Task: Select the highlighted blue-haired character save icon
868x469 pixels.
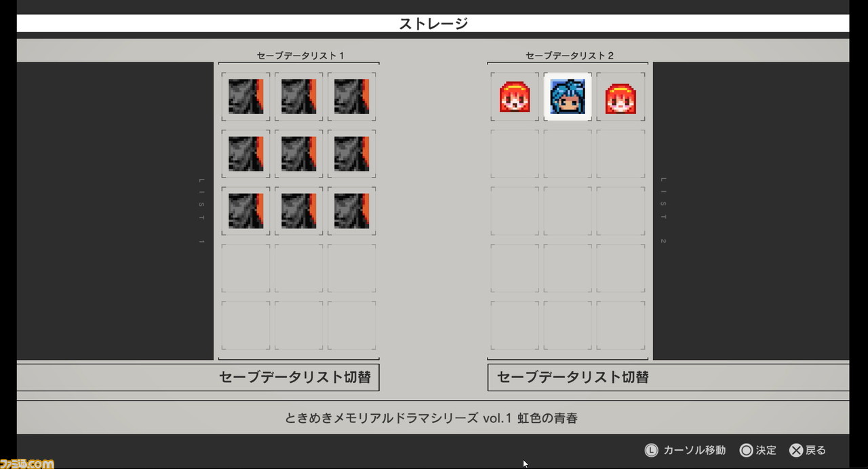Action: 568,97
